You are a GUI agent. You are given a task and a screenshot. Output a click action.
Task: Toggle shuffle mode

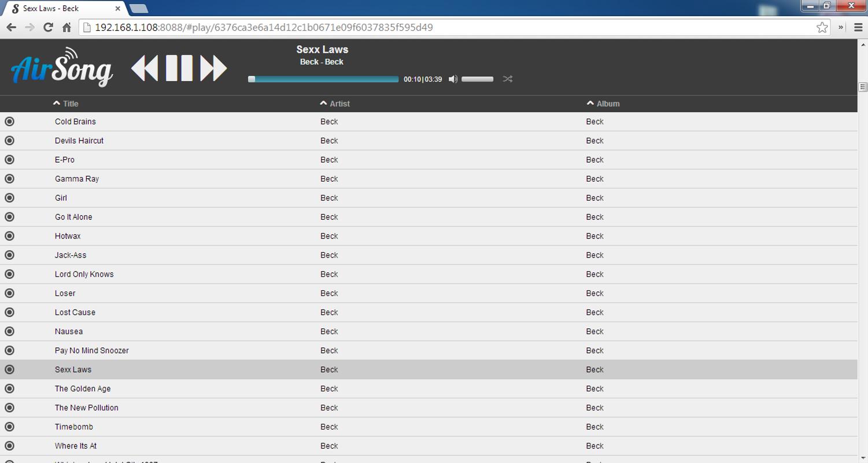coord(508,79)
